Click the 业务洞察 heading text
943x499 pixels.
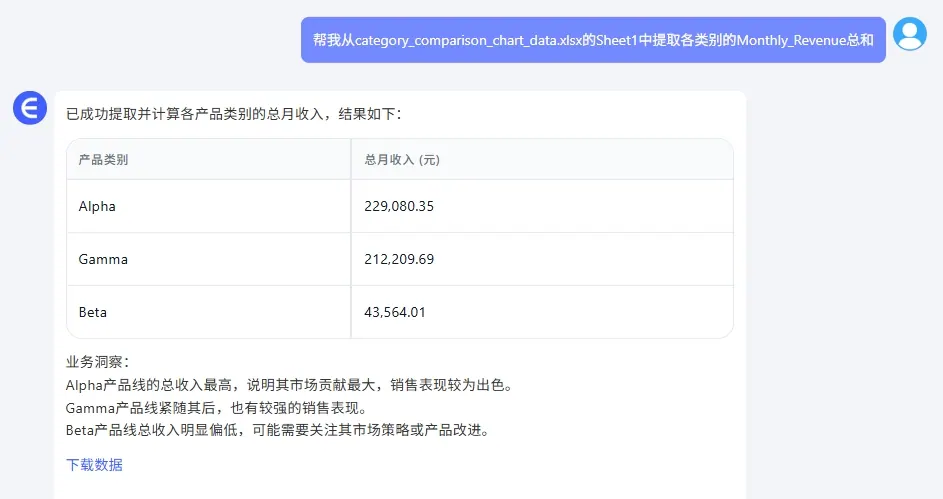97,362
